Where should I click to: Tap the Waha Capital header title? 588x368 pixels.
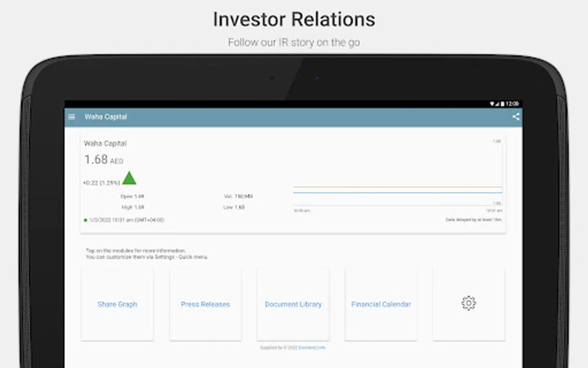pyautogui.click(x=106, y=117)
